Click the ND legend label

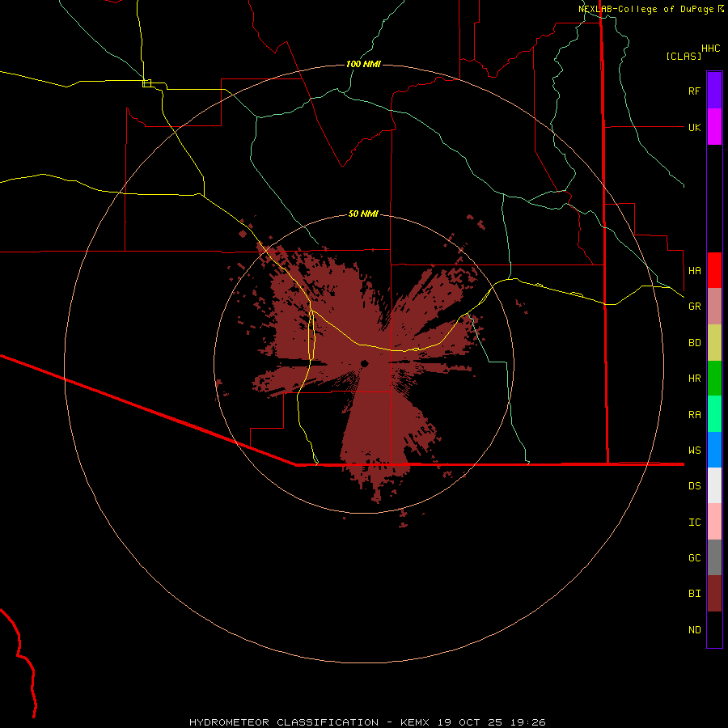(x=694, y=630)
